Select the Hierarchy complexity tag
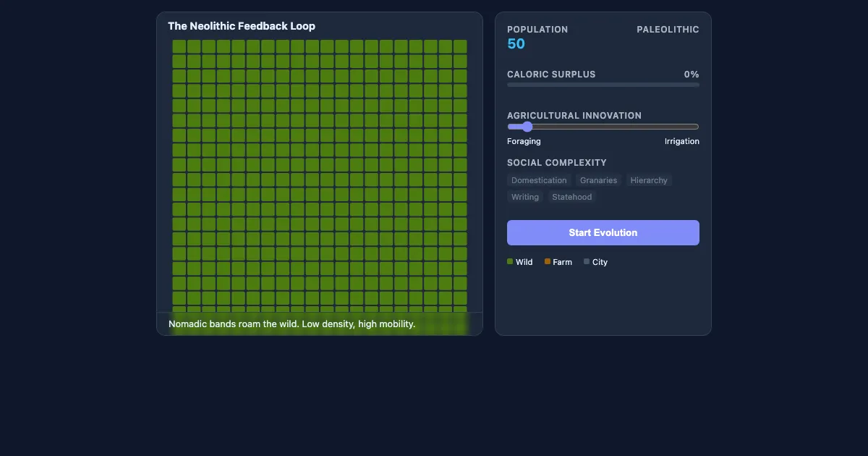This screenshot has width=868, height=456. coord(649,180)
